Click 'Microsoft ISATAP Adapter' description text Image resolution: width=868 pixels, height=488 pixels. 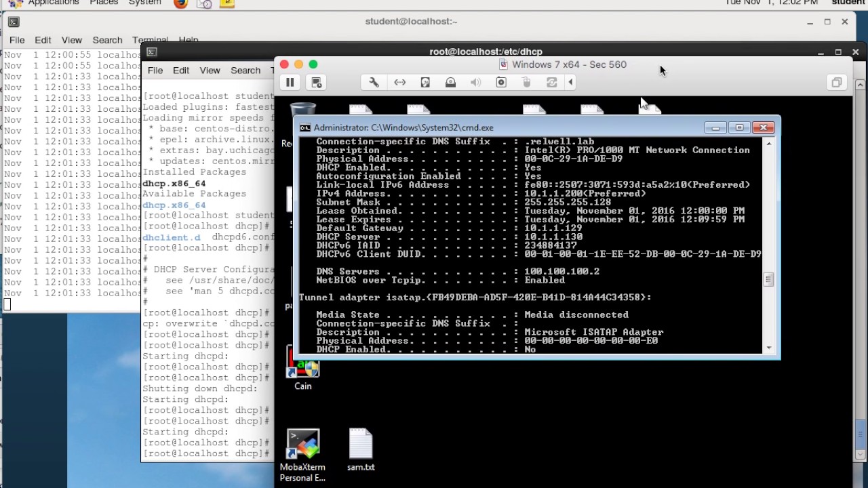(594, 332)
